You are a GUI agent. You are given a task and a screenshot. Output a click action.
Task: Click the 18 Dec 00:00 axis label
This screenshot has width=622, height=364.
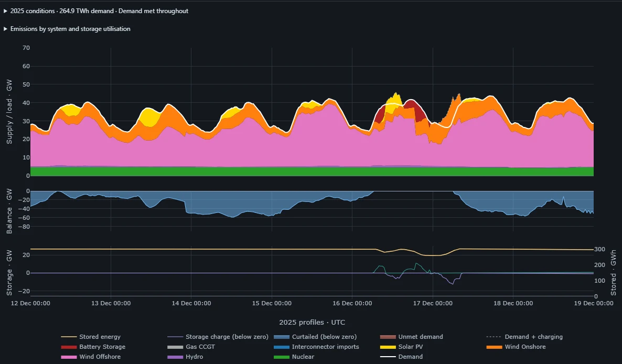point(513,303)
